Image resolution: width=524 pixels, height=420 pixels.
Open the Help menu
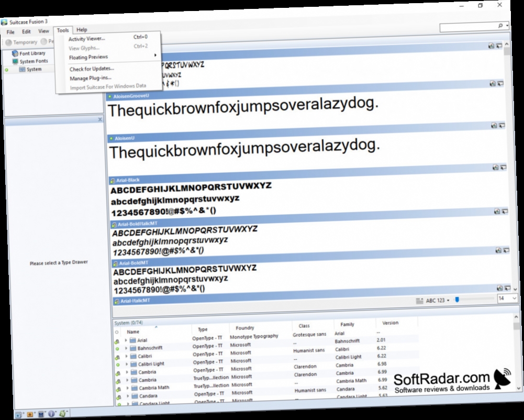pos(82,30)
